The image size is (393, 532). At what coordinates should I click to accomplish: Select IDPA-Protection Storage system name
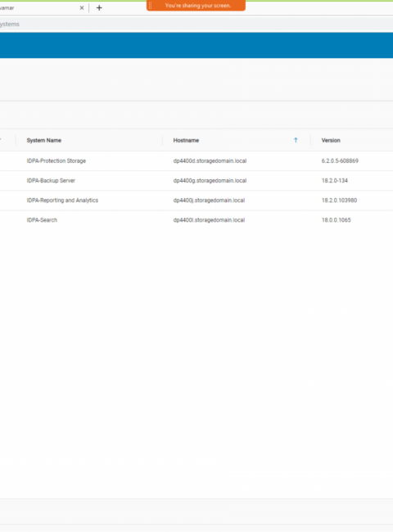(56, 160)
